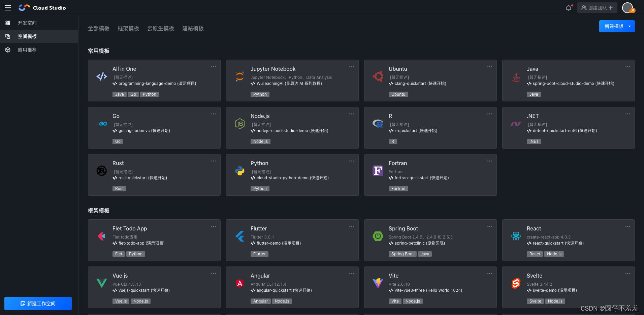644x315 pixels.
Task: Open the more options menu on Vue.js card
Action: tap(214, 274)
